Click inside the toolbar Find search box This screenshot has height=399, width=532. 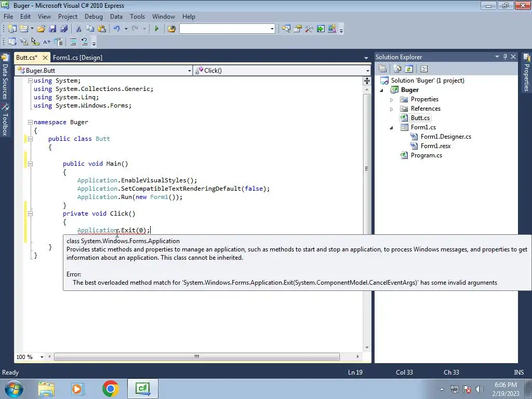tap(224, 29)
